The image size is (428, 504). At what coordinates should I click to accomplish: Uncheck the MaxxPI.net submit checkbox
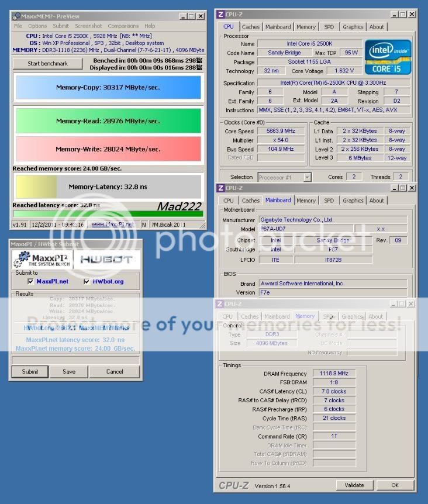click(30, 281)
